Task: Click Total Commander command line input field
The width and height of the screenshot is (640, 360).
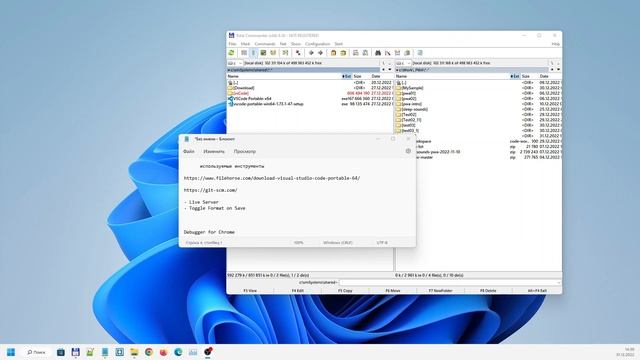Action: (x=450, y=282)
